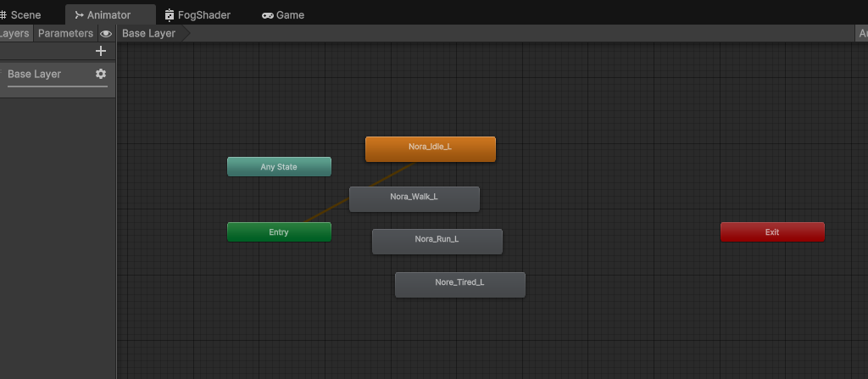The width and height of the screenshot is (868, 379).
Task: Select the Nore_Tired_L state node
Action: (459, 285)
